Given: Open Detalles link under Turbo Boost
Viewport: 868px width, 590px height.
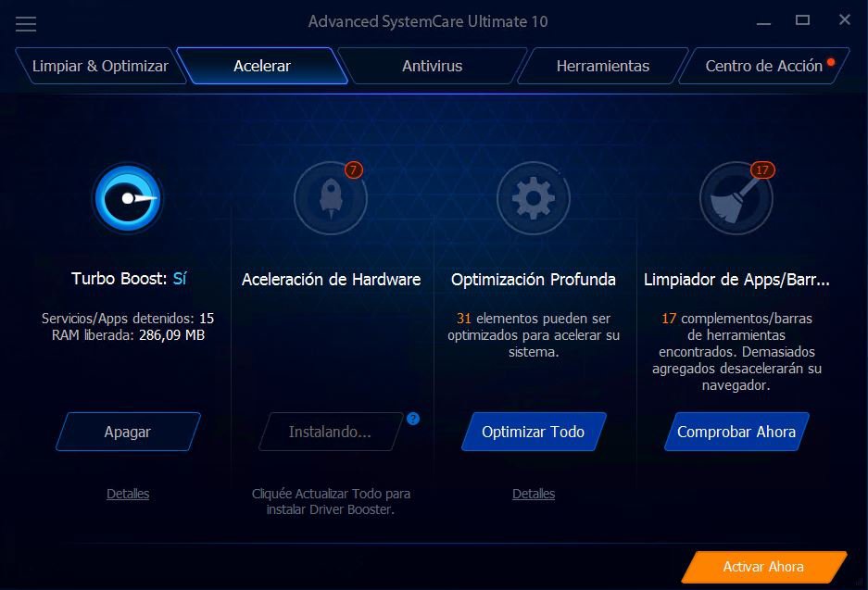Looking at the screenshot, I should [x=128, y=494].
